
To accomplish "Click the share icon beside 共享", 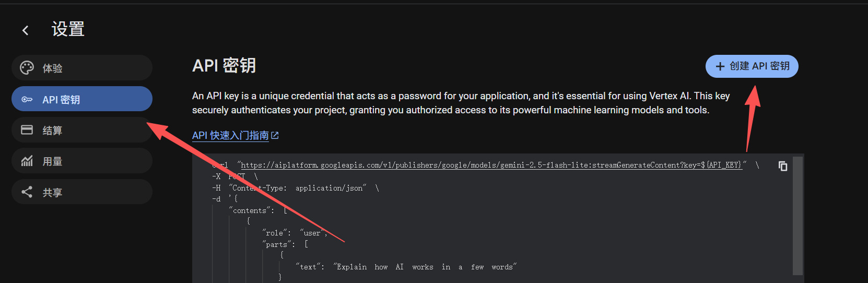I will pyautogui.click(x=27, y=192).
